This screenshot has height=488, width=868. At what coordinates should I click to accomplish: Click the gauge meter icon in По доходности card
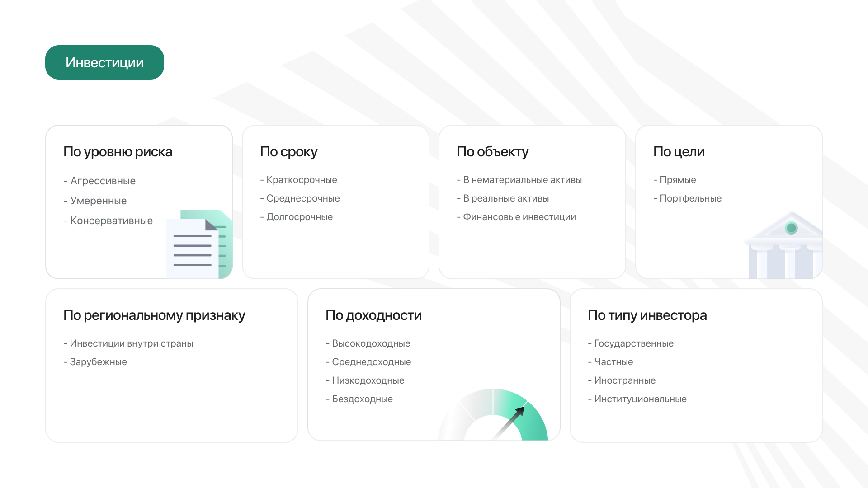[493, 414]
